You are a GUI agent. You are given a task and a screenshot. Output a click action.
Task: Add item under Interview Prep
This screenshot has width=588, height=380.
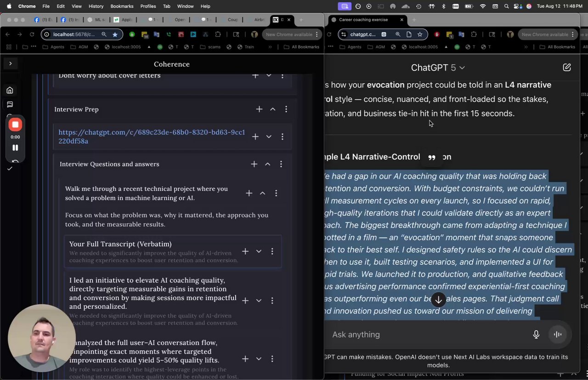tap(259, 109)
